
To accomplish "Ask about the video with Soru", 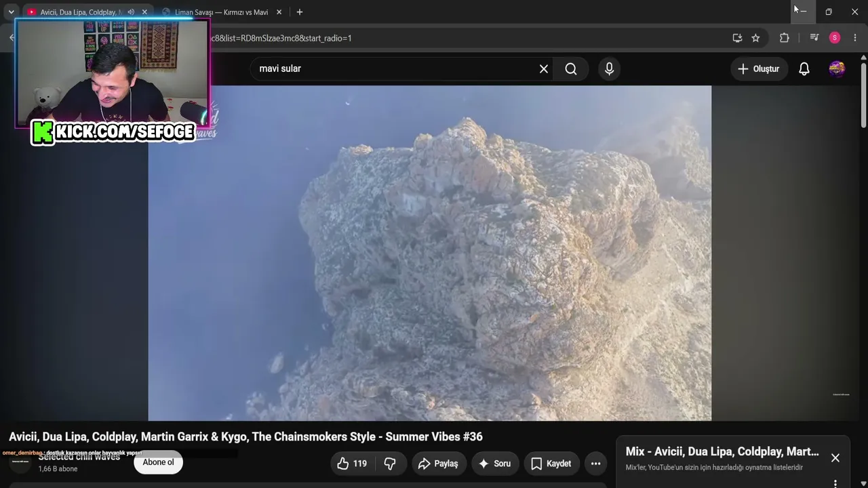I will pyautogui.click(x=494, y=464).
